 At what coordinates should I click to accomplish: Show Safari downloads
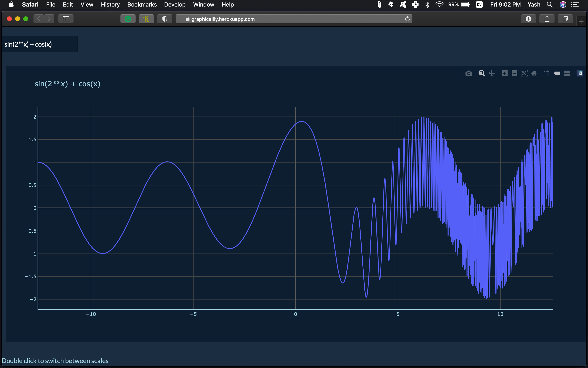(x=528, y=19)
